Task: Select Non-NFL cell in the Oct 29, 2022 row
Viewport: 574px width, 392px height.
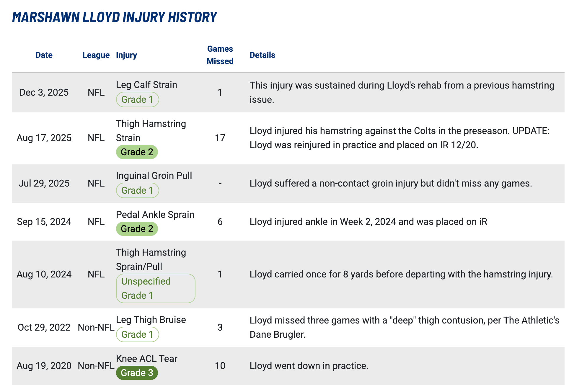Action: pyautogui.click(x=96, y=327)
